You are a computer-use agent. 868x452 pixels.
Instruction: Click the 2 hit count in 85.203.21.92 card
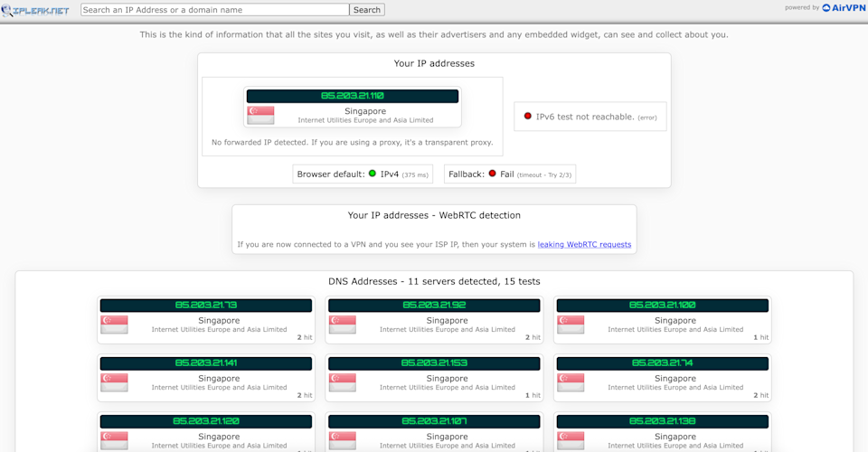click(533, 337)
